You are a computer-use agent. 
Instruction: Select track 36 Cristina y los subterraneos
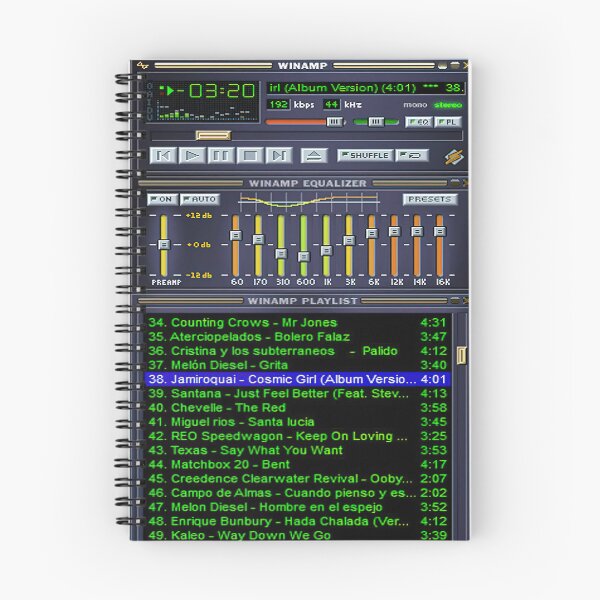298,351
